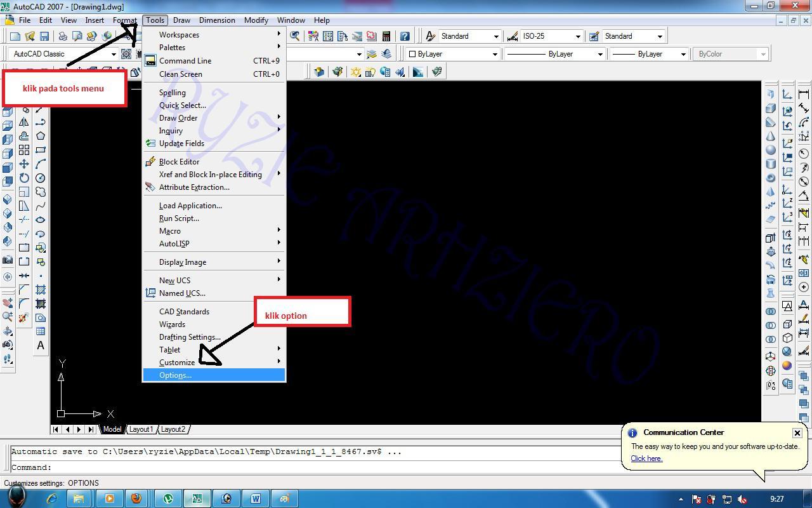The width and height of the screenshot is (812, 508).
Task: Click the ByLayer white color swatch
Action: tap(412, 54)
